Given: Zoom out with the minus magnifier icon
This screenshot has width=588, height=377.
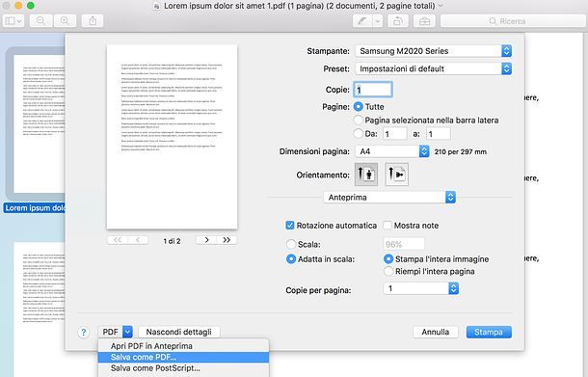Looking at the screenshot, I should (x=40, y=21).
